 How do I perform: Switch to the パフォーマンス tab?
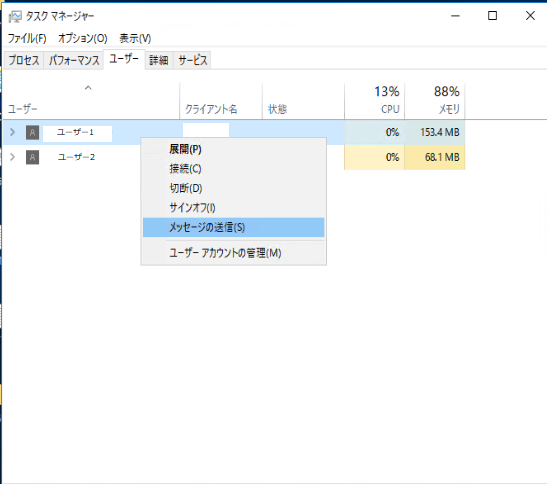(x=74, y=60)
